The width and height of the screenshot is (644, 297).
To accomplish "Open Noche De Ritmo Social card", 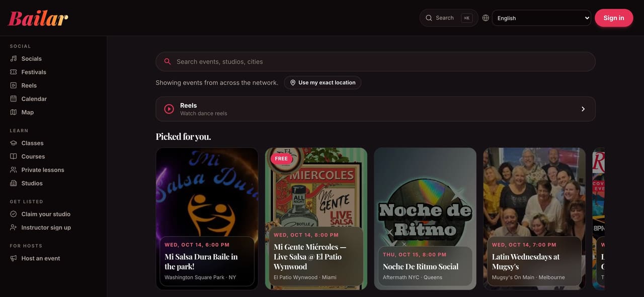I will click(x=425, y=219).
